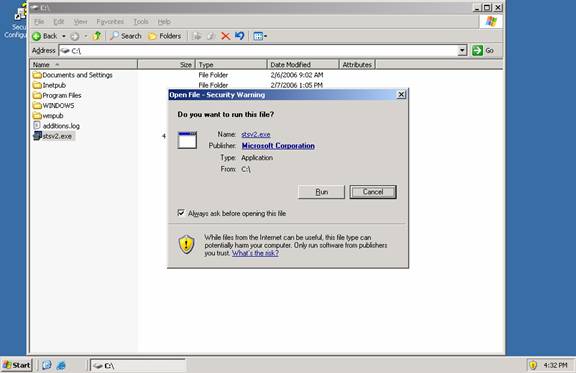
Task: Open the Views icon dropdown
Action: point(260,36)
